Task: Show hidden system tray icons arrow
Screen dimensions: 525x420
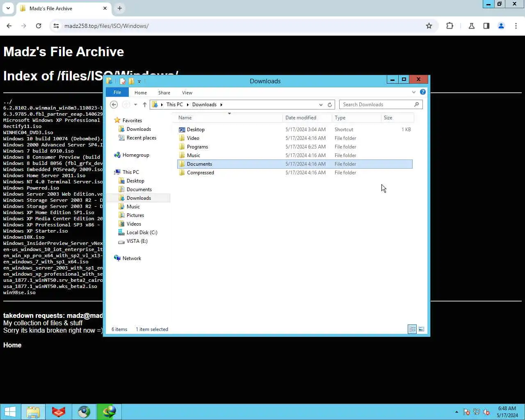Action: point(457,412)
